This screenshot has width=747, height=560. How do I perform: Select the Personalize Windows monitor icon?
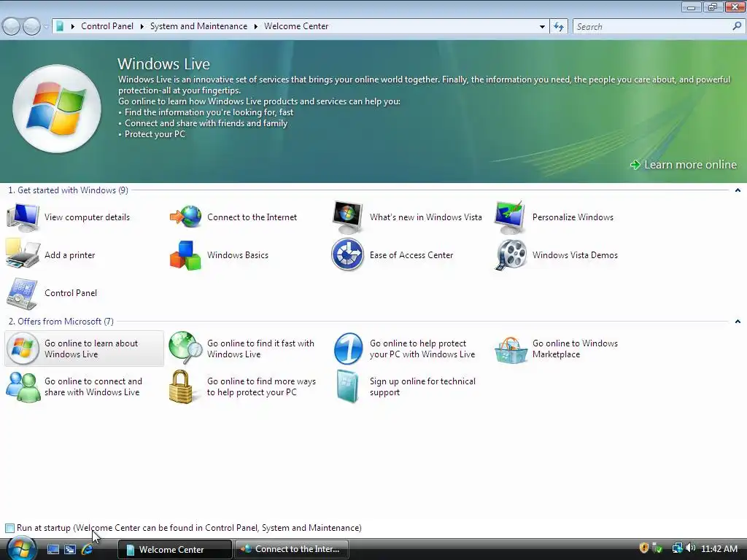[510, 217]
